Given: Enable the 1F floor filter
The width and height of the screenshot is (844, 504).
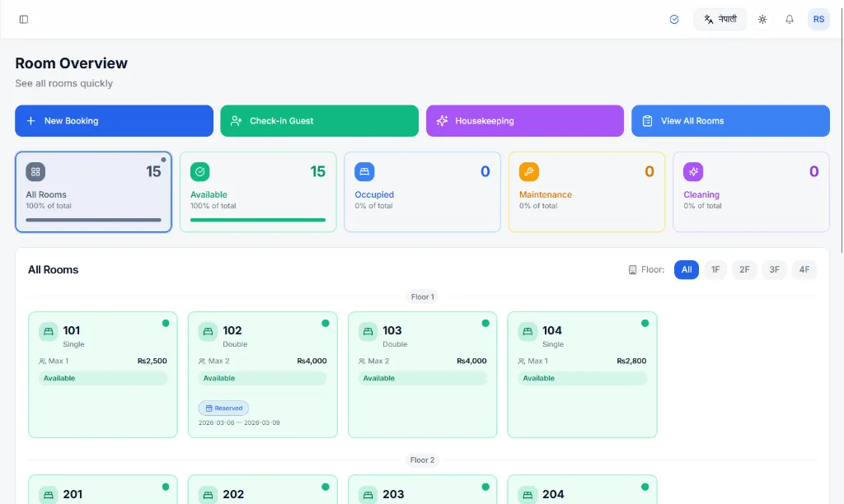Looking at the screenshot, I should tap(715, 269).
